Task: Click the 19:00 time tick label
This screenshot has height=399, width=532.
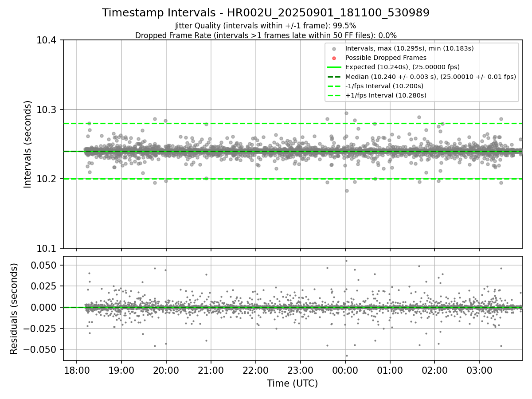Action: [121, 370]
